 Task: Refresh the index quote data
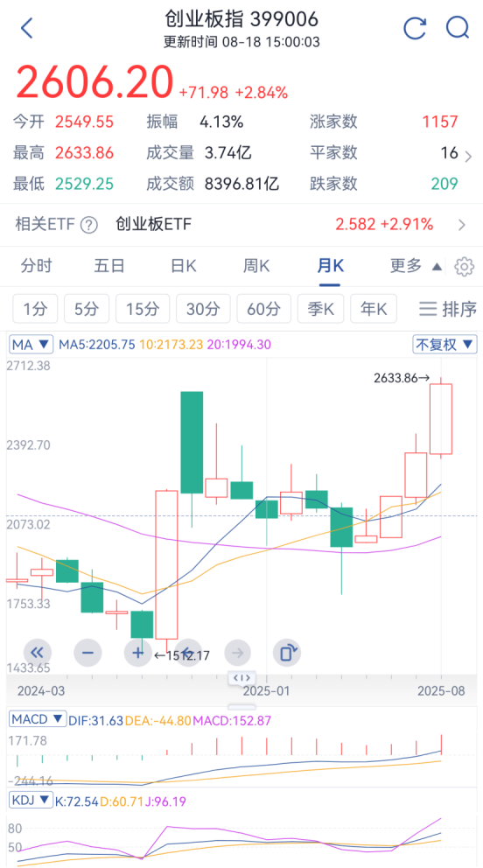tap(415, 28)
